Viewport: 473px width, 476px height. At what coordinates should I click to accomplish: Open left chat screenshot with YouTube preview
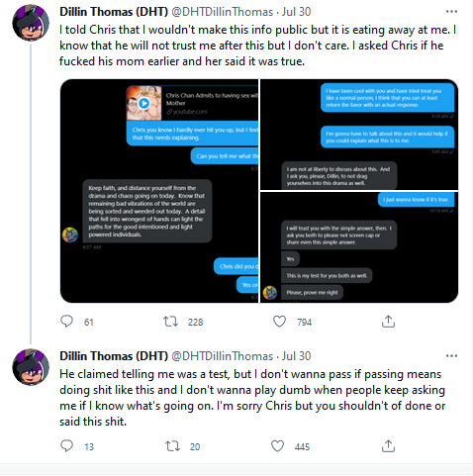pyautogui.click(x=159, y=191)
